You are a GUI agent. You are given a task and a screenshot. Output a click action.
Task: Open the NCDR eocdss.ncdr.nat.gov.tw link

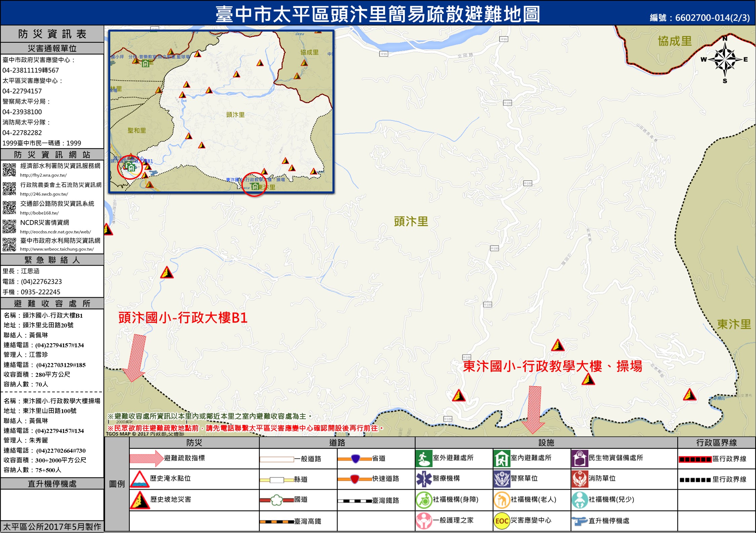click(x=55, y=232)
